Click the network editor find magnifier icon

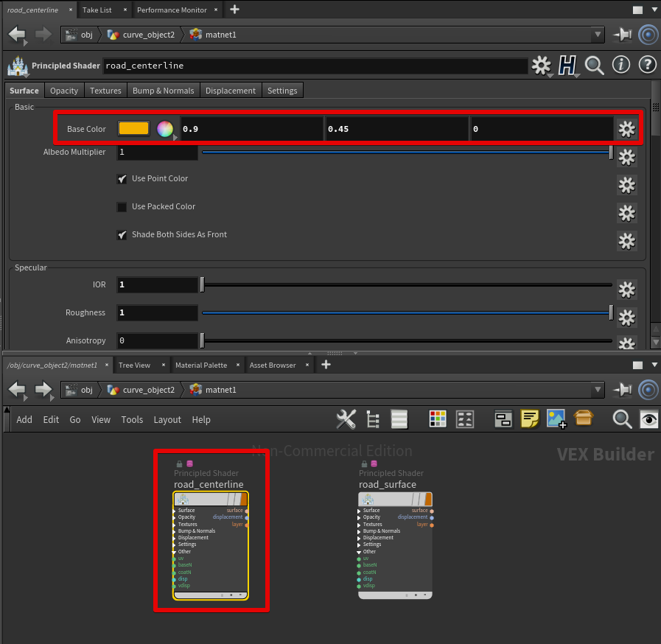pos(622,419)
